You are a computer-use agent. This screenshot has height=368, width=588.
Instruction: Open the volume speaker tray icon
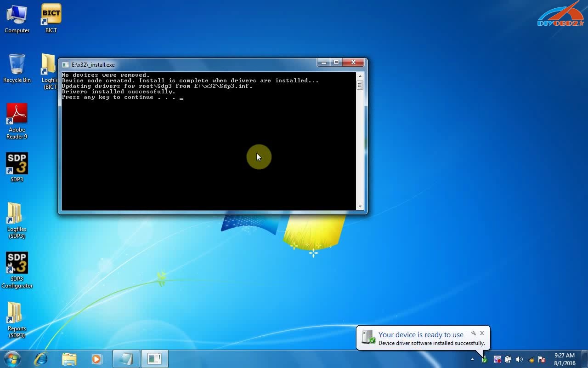[520, 359]
